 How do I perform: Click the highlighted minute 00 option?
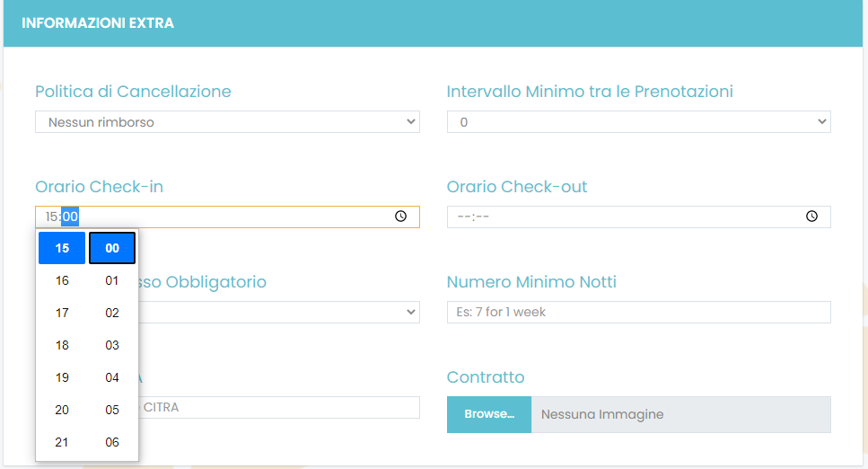click(112, 248)
